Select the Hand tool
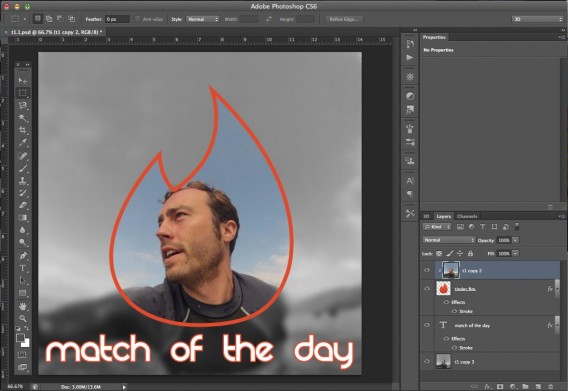 click(23, 307)
